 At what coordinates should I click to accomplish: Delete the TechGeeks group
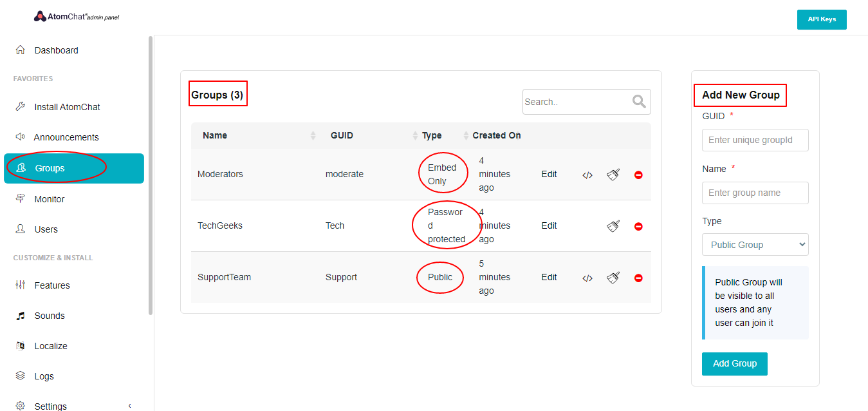tap(638, 226)
